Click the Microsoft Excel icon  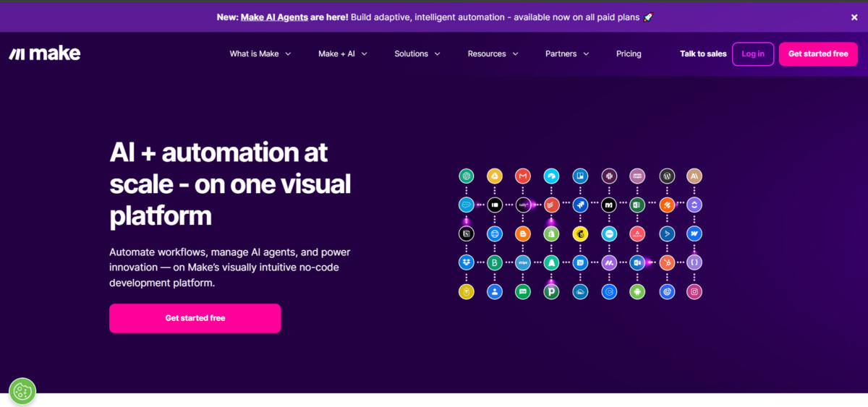tap(637, 205)
